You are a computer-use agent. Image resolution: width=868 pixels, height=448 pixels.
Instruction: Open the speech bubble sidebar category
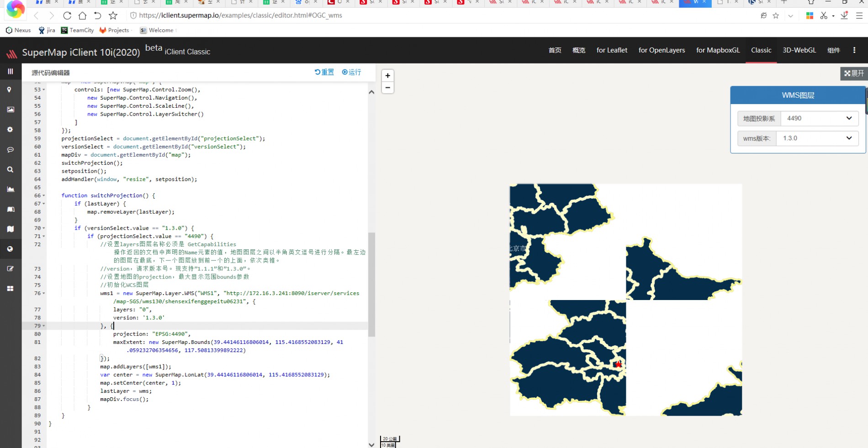10,150
